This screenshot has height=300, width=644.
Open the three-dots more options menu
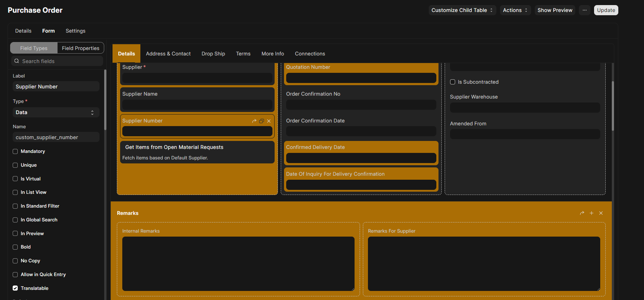pyautogui.click(x=585, y=10)
